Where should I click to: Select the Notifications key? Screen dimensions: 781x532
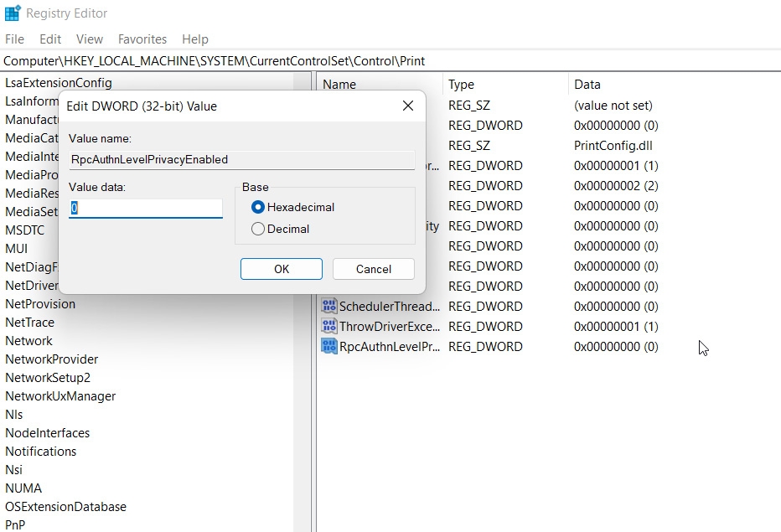click(x=41, y=452)
